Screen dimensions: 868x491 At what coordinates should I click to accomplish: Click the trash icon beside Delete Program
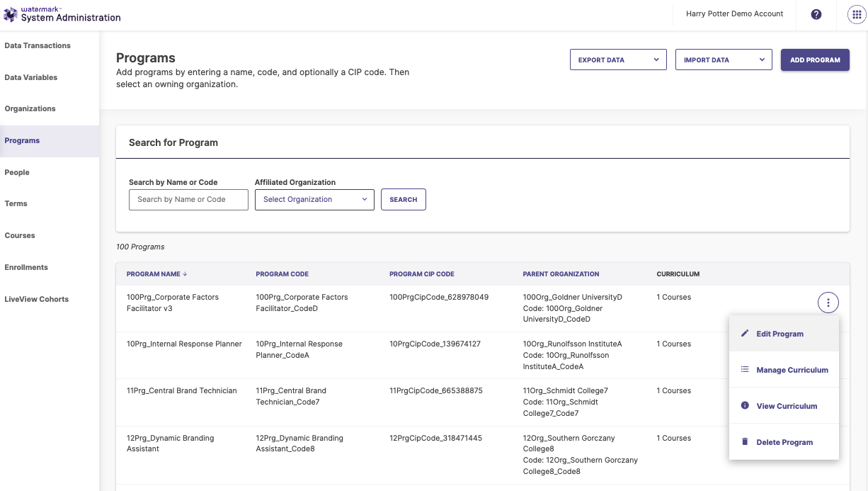click(745, 441)
